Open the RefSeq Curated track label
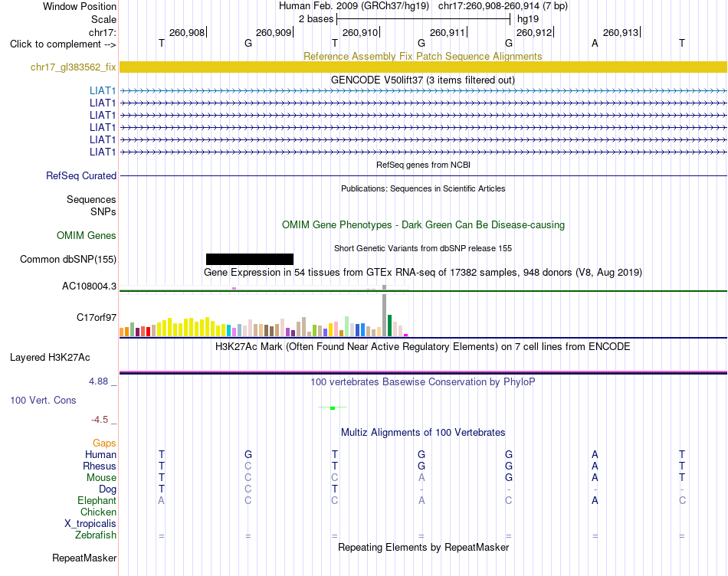This screenshot has width=728, height=576. tap(81, 175)
